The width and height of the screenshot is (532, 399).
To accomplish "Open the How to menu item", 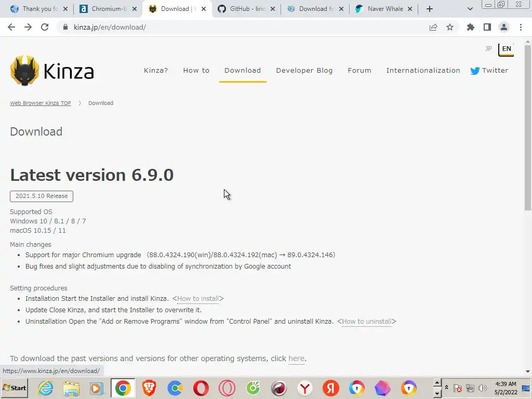I will 196,70.
